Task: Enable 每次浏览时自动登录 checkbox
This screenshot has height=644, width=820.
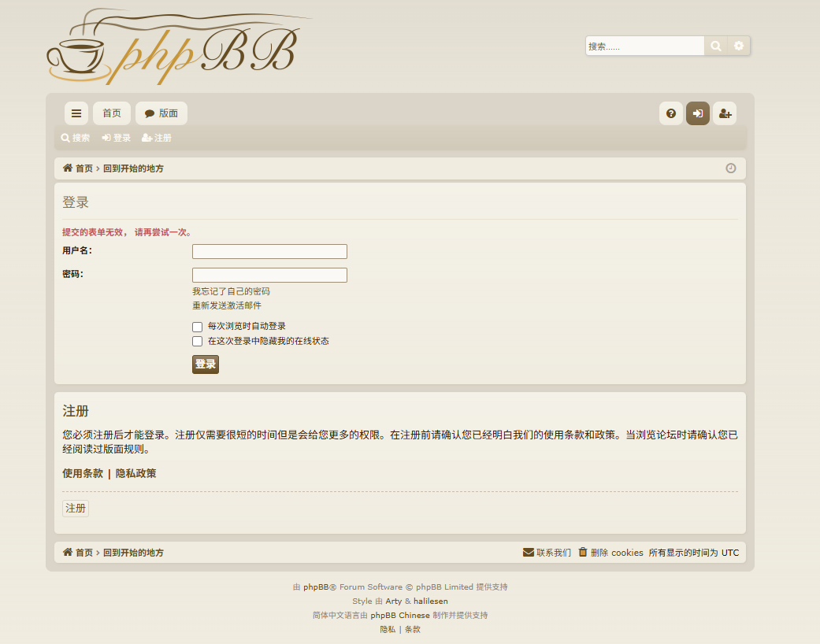Action: click(x=198, y=327)
